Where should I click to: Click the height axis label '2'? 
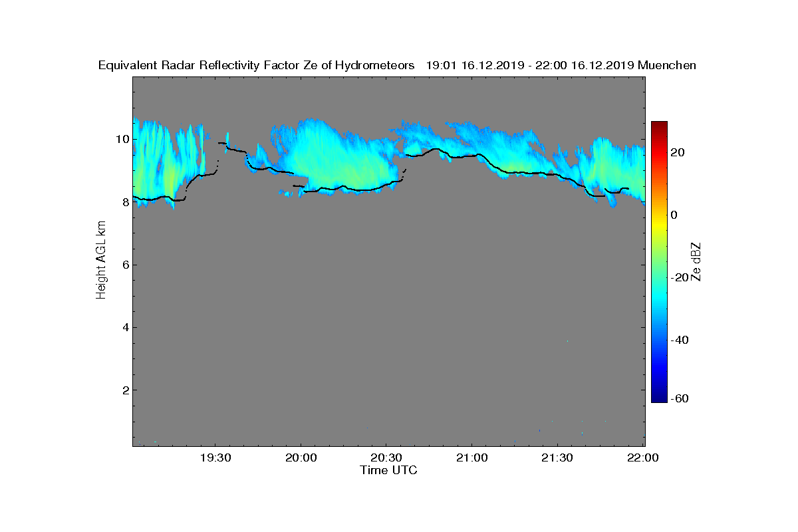point(125,390)
